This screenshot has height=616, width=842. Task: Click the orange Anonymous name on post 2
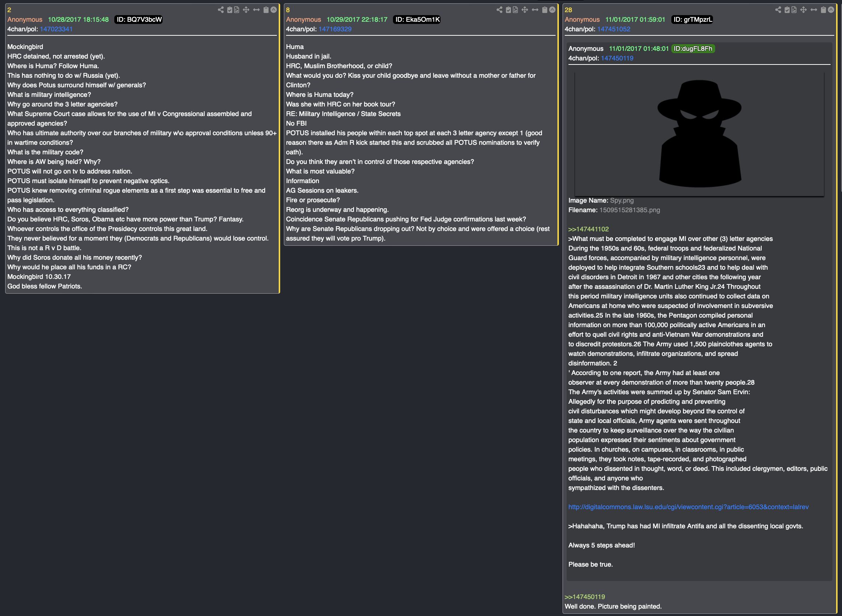(x=25, y=20)
